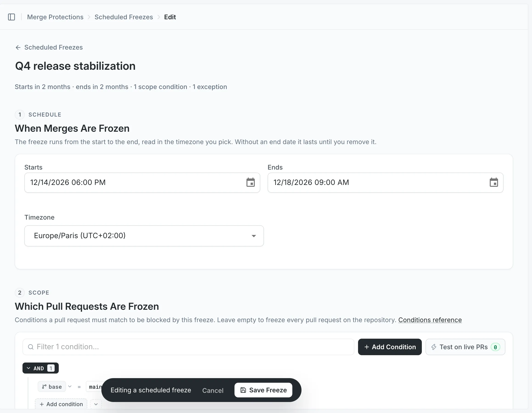Click the Filter 1 condition search field
This screenshot has height=413, width=532.
pyautogui.click(x=188, y=347)
